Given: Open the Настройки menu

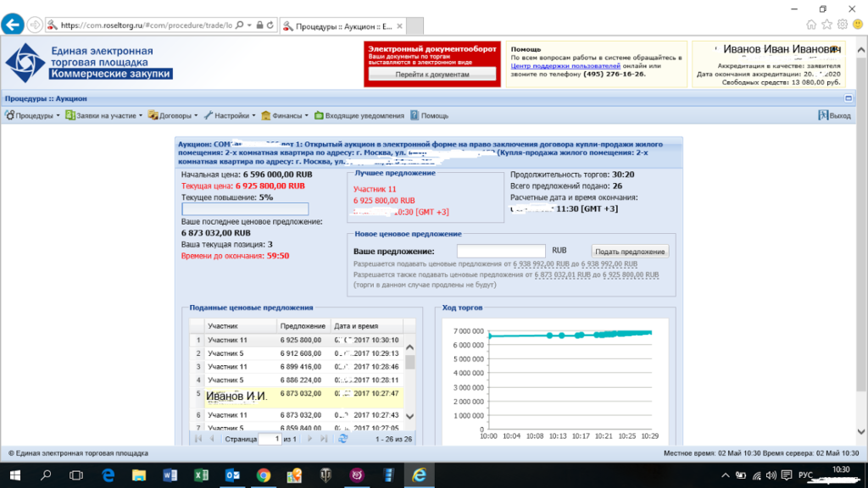Looking at the screenshot, I should (231, 115).
